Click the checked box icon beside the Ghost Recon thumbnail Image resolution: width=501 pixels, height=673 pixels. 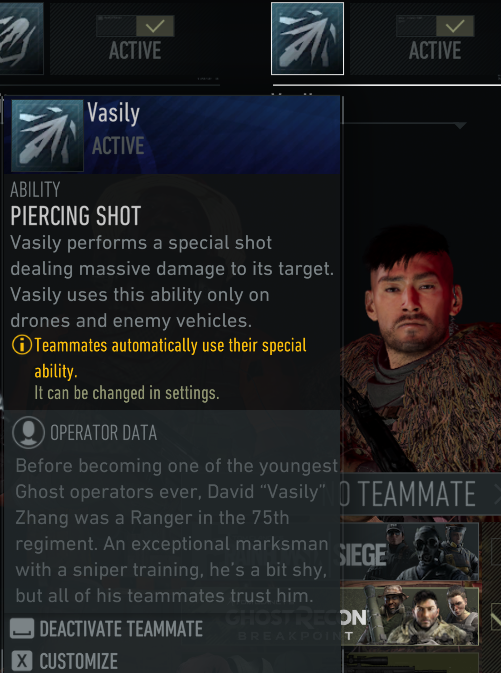click(495, 616)
